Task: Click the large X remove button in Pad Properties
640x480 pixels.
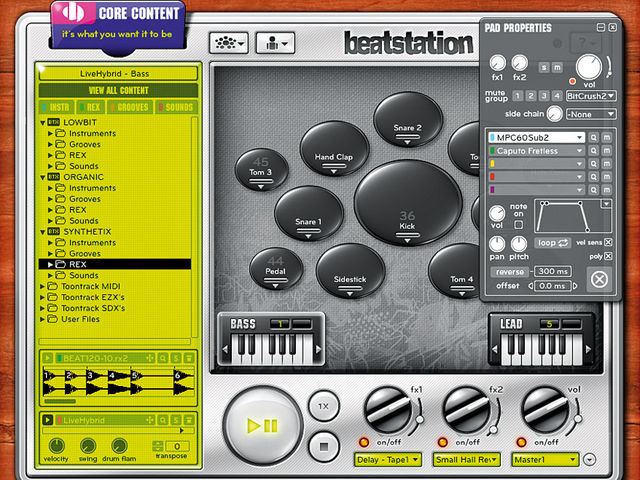Action: tap(599, 280)
